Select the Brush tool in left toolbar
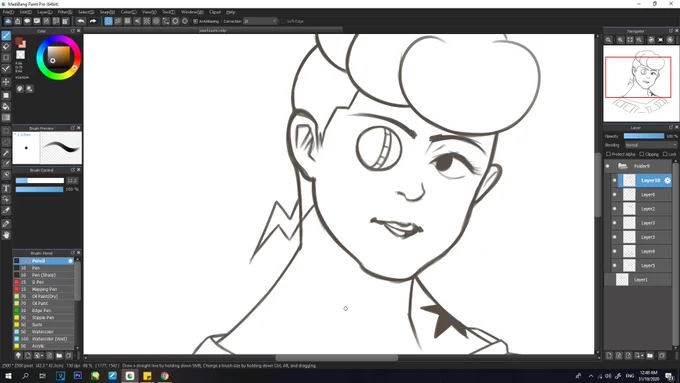The height and width of the screenshot is (383, 680). click(x=6, y=36)
